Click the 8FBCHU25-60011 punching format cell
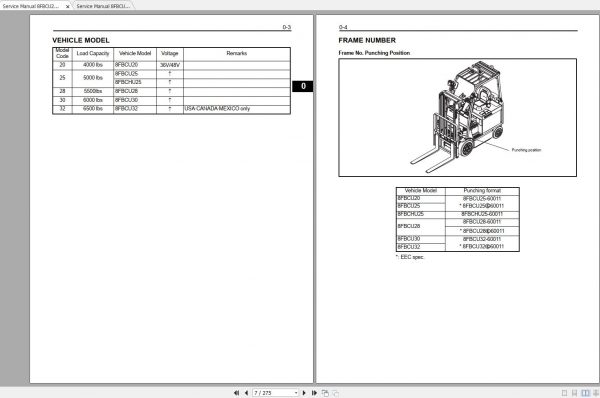The image size is (600, 398). (x=482, y=214)
